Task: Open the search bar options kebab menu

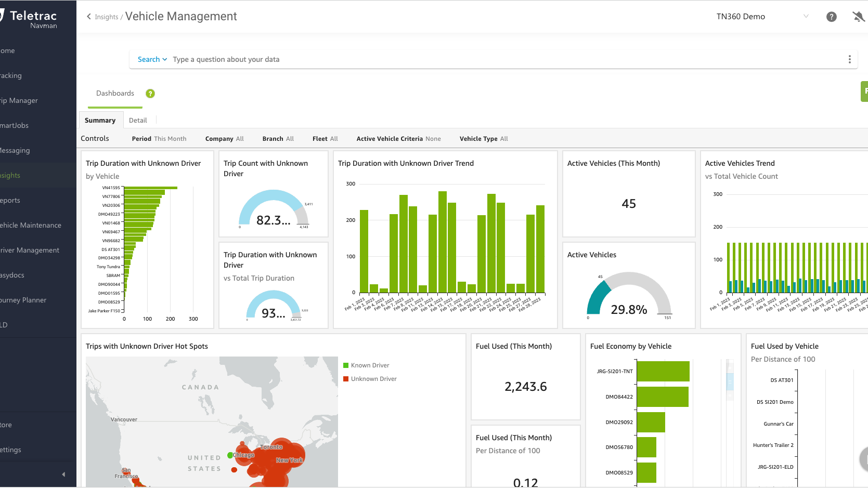Action: pyautogui.click(x=850, y=59)
